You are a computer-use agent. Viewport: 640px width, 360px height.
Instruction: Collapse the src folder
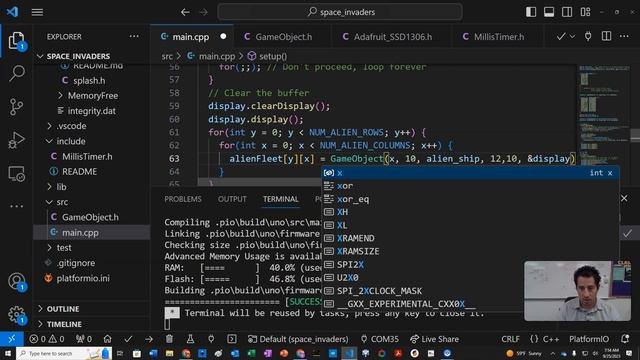62,202
